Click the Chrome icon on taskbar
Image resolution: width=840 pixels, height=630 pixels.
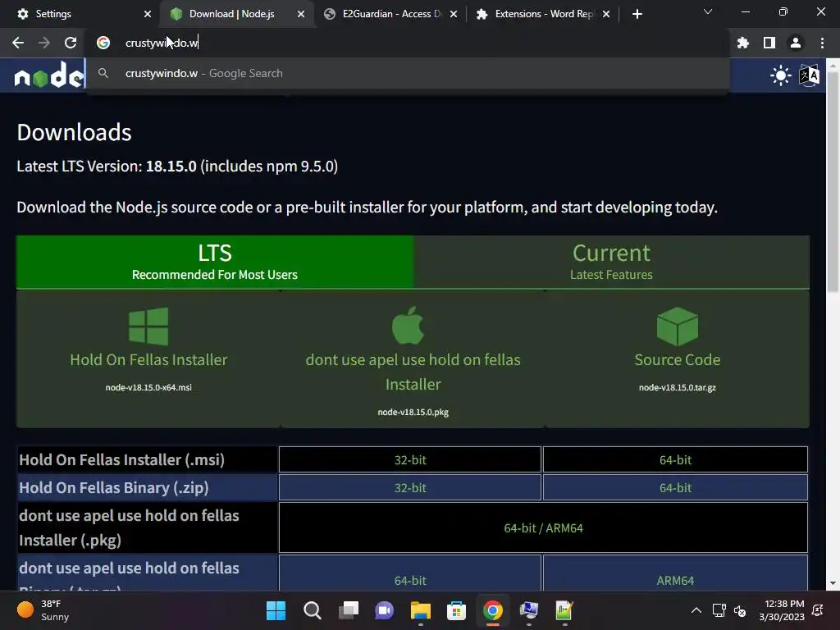pos(493,610)
